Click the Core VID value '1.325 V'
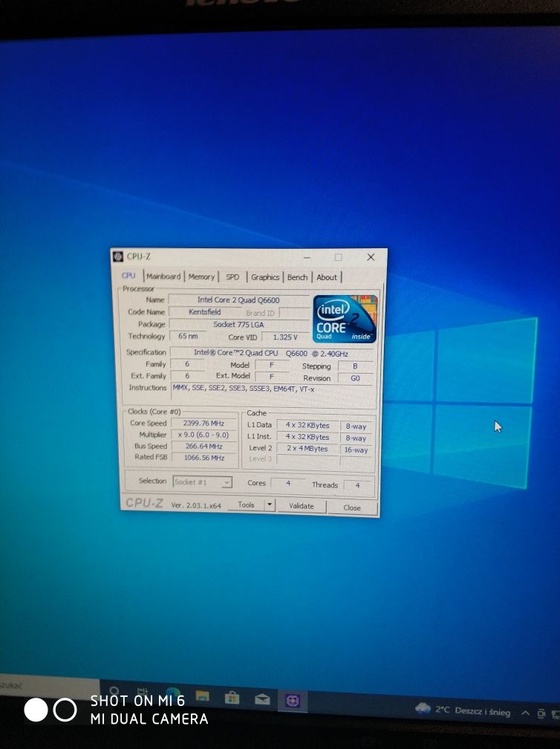This screenshot has height=749, width=560. click(285, 337)
